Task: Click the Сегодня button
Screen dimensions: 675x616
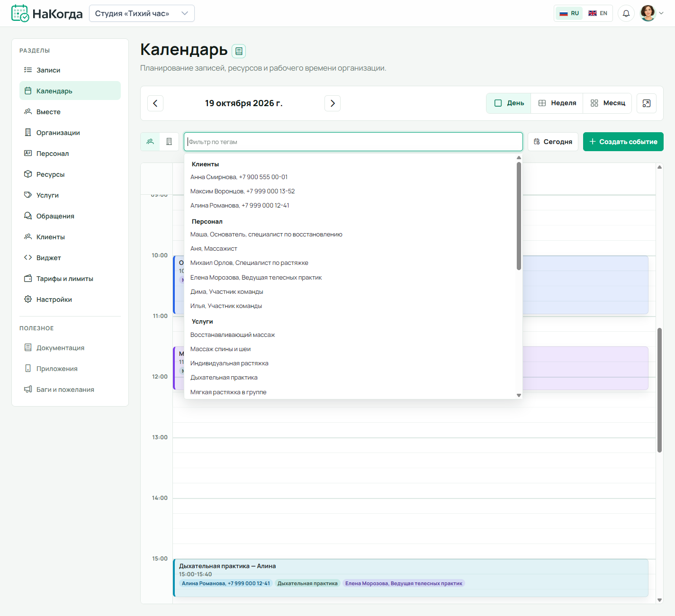Action: point(553,142)
